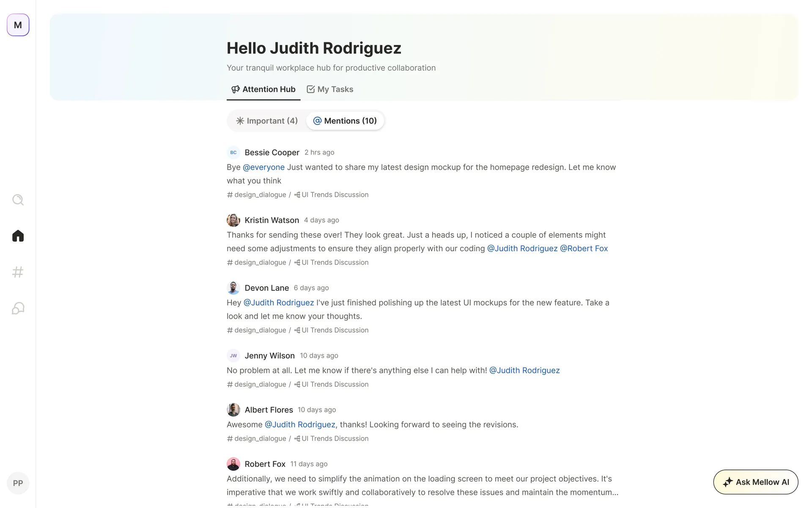Go to the Home sidebar icon
The height and width of the screenshot is (508, 812).
(x=18, y=236)
